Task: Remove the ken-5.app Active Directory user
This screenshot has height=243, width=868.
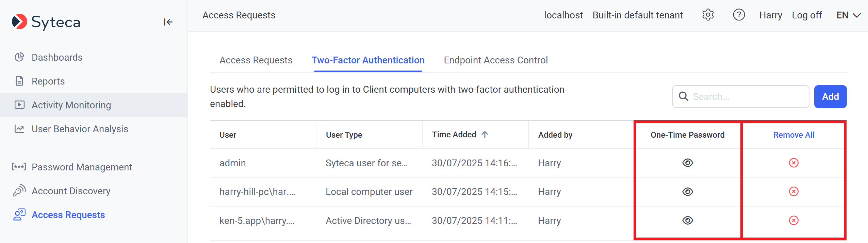Action: click(793, 221)
